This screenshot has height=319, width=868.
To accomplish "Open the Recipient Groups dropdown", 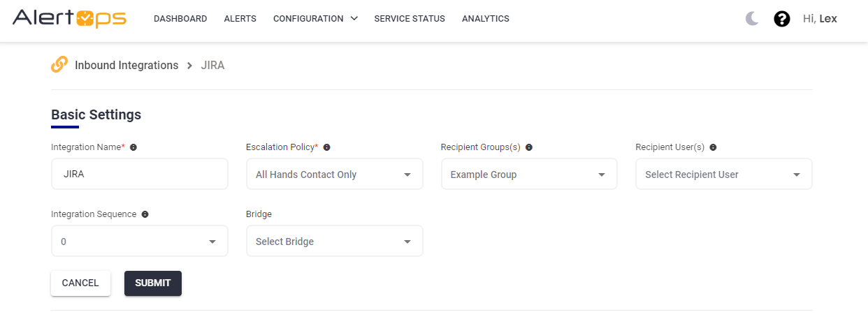I will point(529,175).
